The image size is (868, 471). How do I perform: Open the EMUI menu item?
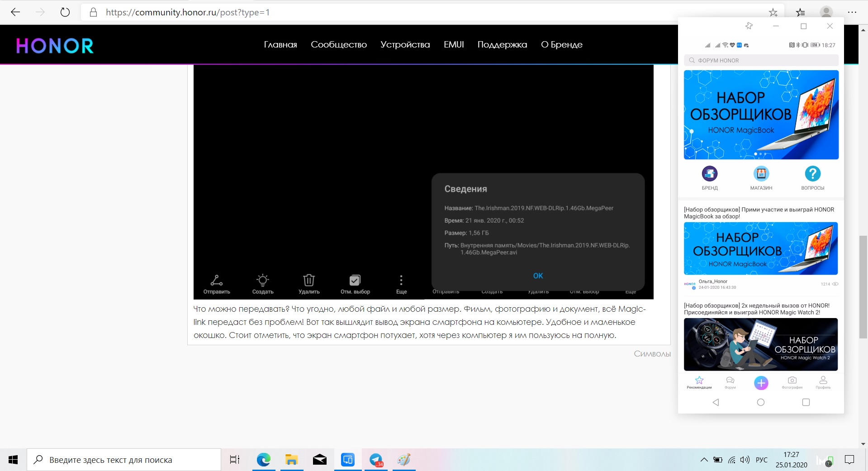(454, 44)
